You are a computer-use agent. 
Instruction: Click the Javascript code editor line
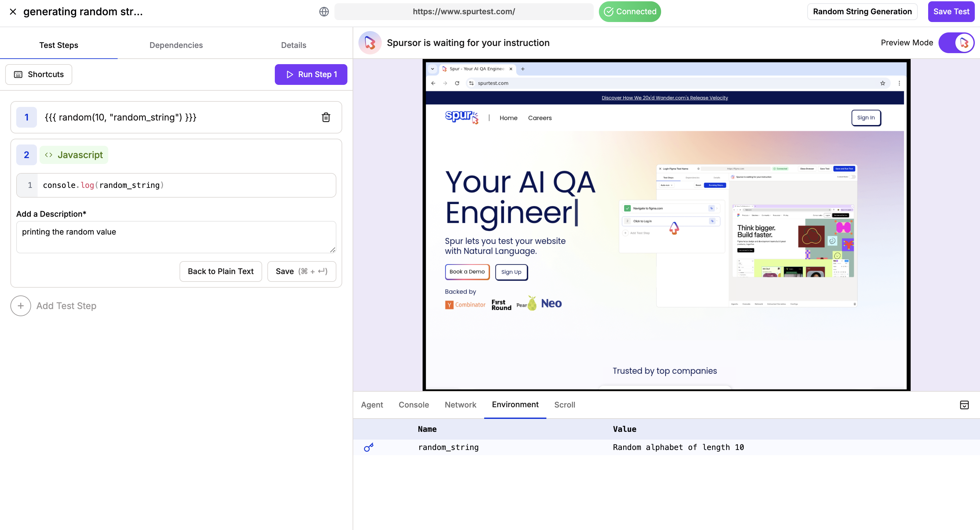186,185
